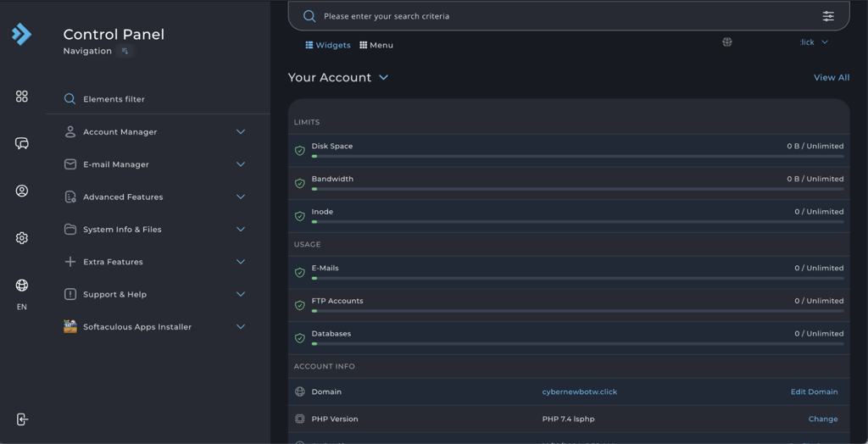Click the E-Mails shield status icon
868x444 pixels.
300,272
